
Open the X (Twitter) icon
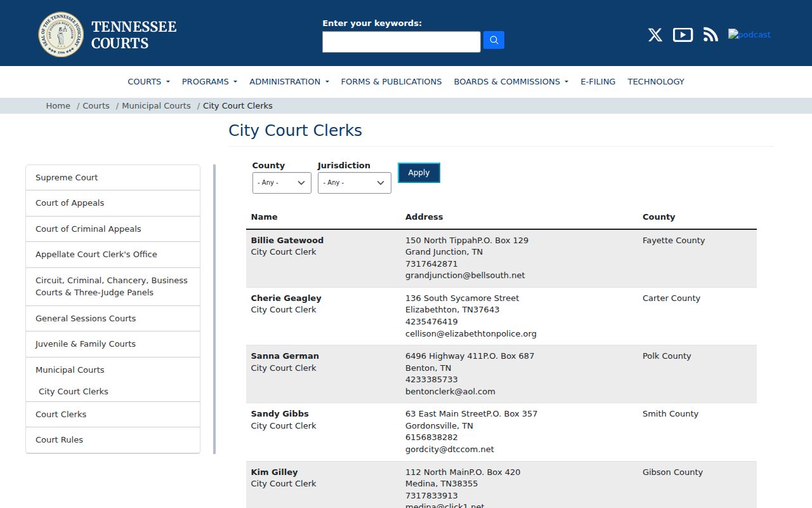(655, 35)
